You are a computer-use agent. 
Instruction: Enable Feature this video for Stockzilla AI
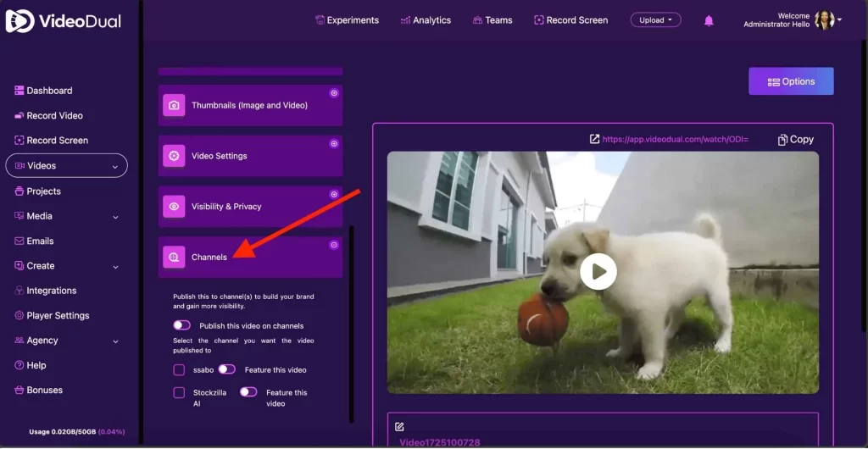pyautogui.click(x=248, y=392)
